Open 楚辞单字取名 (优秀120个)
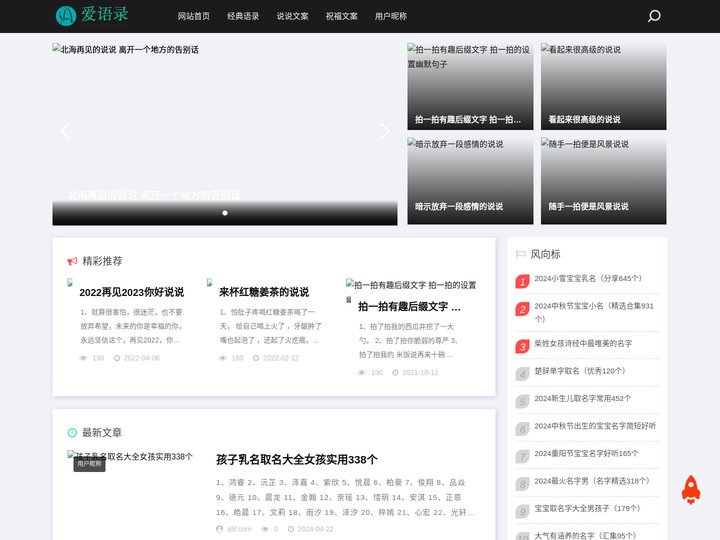 580,371
